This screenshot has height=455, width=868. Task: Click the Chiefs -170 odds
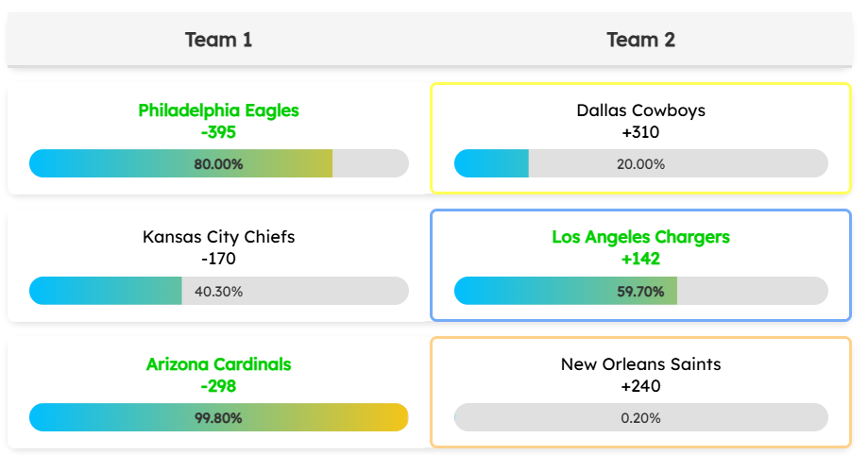coord(218,259)
